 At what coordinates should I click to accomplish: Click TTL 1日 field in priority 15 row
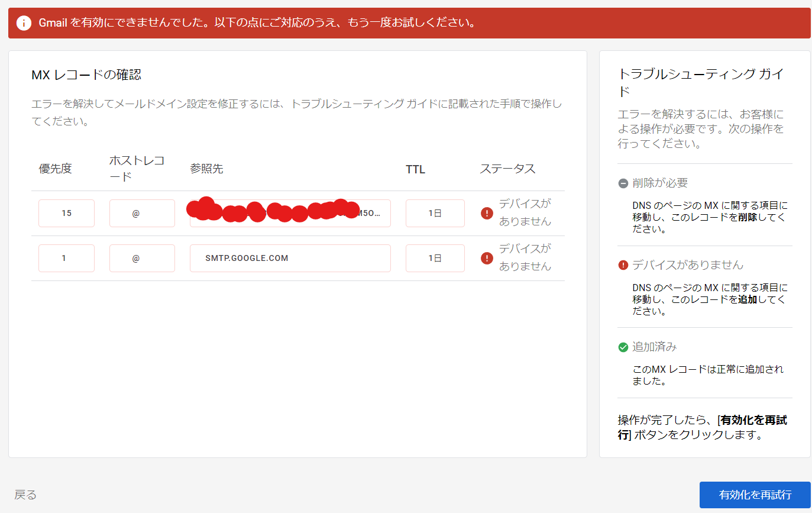(435, 213)
